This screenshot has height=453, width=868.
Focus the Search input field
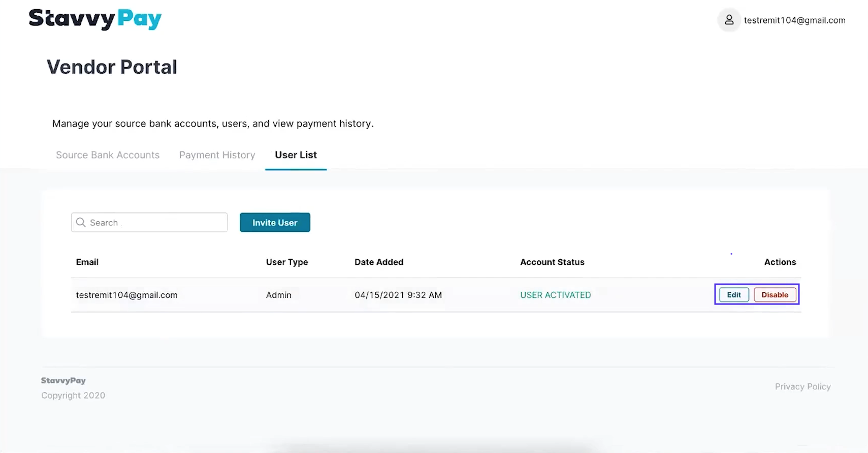coord(149,222)
